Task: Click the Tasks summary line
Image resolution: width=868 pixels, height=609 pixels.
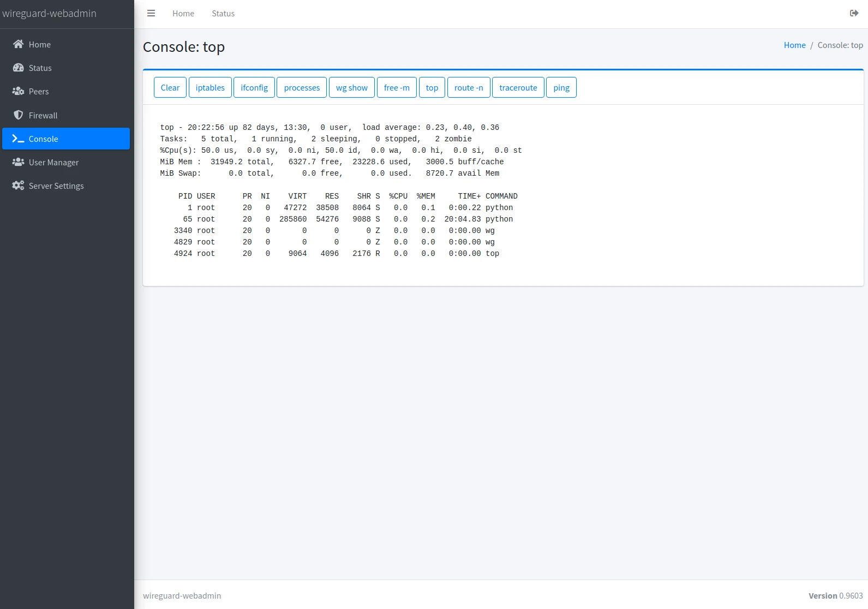Action: [316, 139]
